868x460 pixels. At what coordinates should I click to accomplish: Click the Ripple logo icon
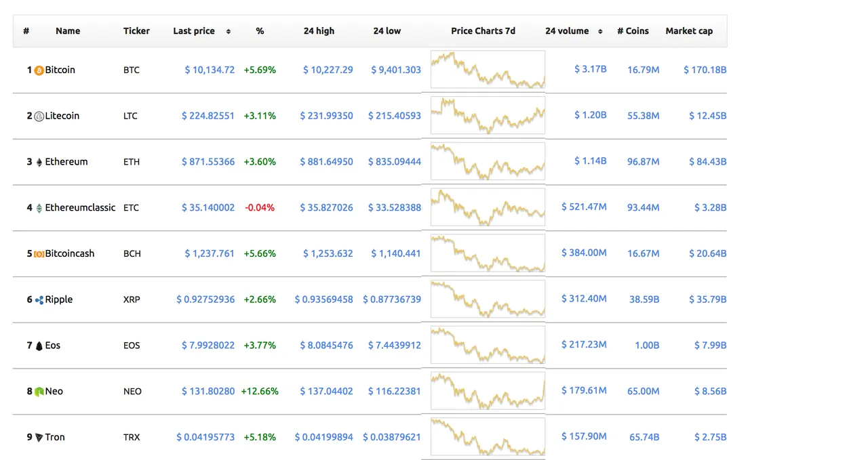click(39, 300)
